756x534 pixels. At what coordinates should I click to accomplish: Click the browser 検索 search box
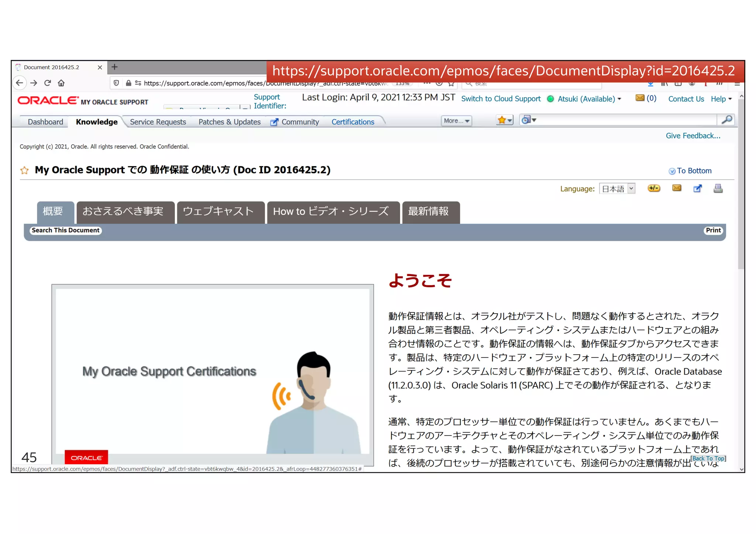[532, 84]
